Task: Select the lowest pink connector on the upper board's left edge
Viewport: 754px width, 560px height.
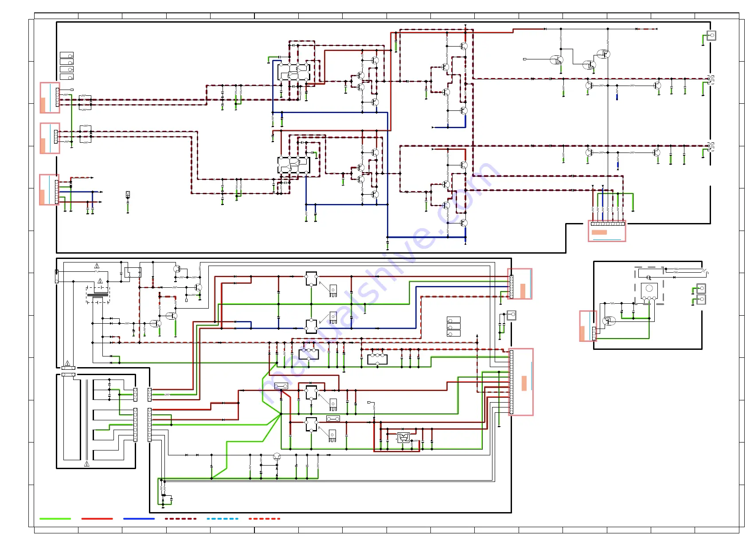Action: pyautogui.click(x=49, y=189)
